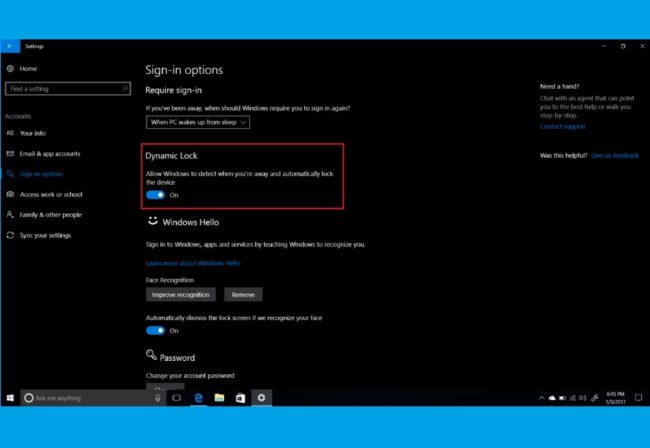Click the Sign-in options key icon
650x448 pixels.
pos(10,174)
